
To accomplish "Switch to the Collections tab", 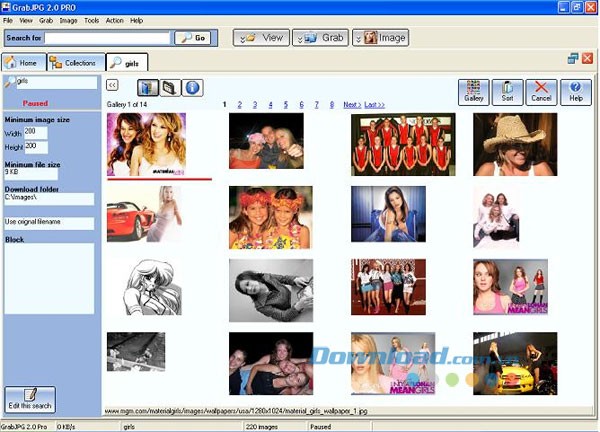I will [74, 62].
